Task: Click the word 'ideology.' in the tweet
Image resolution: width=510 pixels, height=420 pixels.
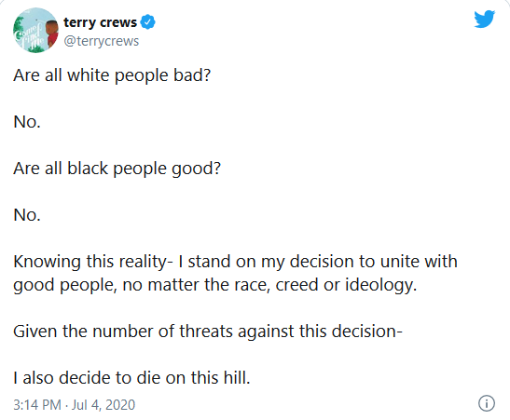Action: coord(381,285)
